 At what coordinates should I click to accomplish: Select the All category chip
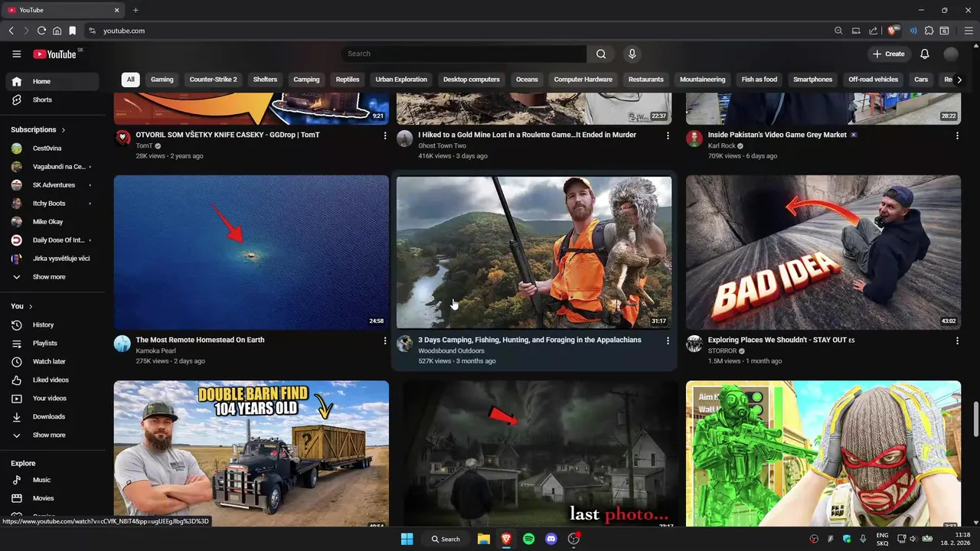point(130,80)
